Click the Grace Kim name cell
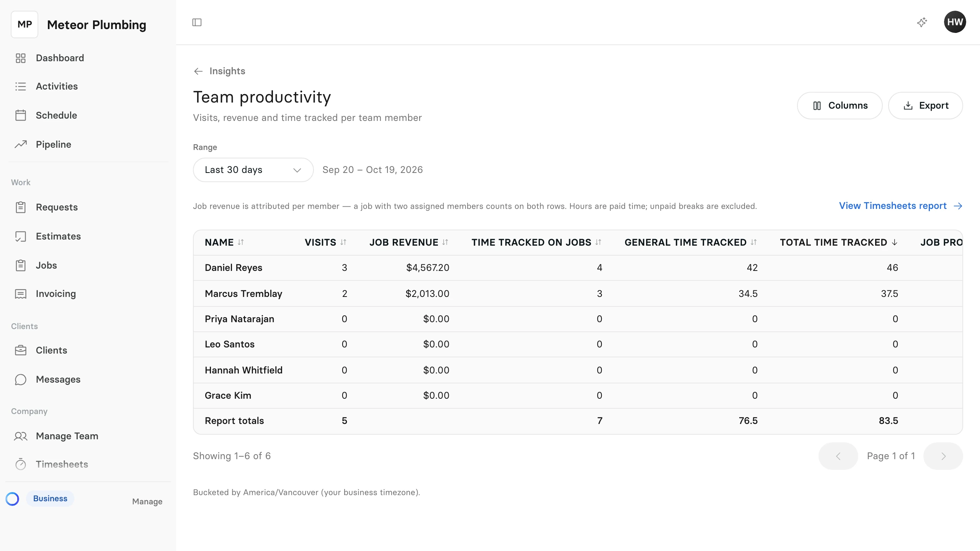980x551 pixels. pos(228,396)
